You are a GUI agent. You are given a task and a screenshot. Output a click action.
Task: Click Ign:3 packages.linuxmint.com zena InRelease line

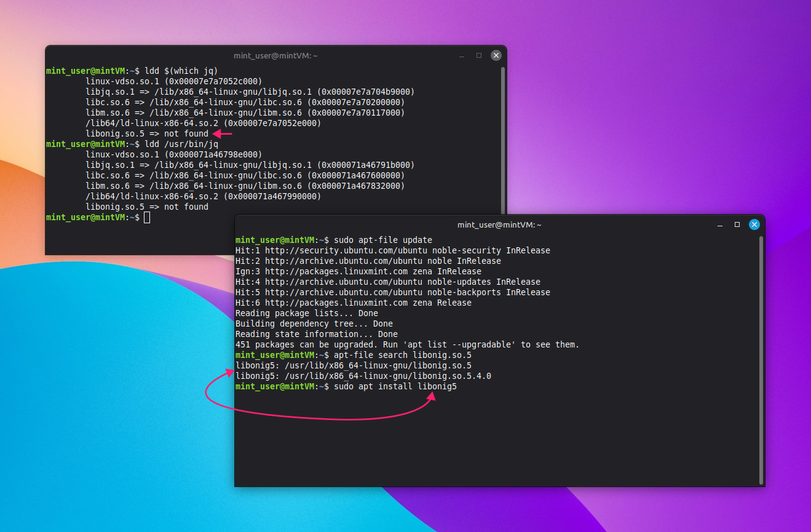[x=358, y=271]
